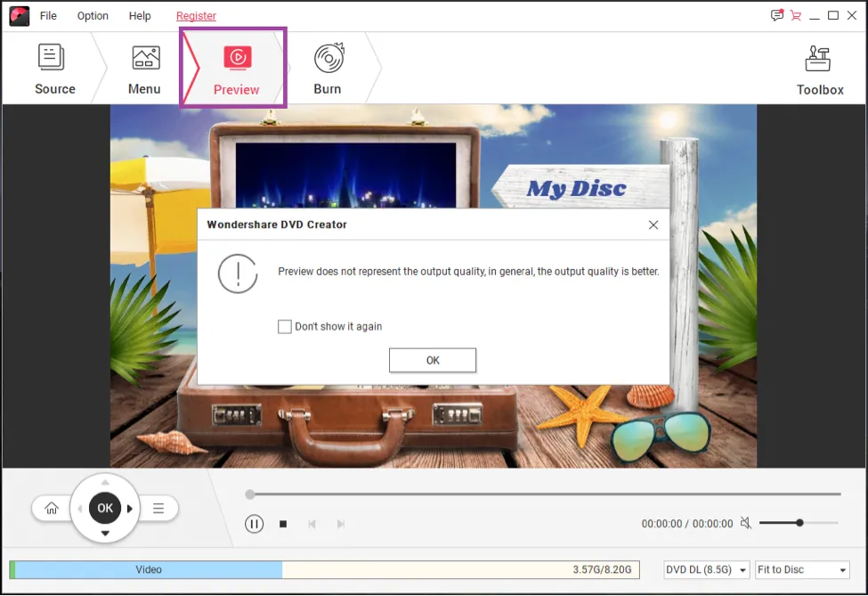Screen dimensions: 868x596
Task: Click the shopping cart icon
Action: coord(796,15)
